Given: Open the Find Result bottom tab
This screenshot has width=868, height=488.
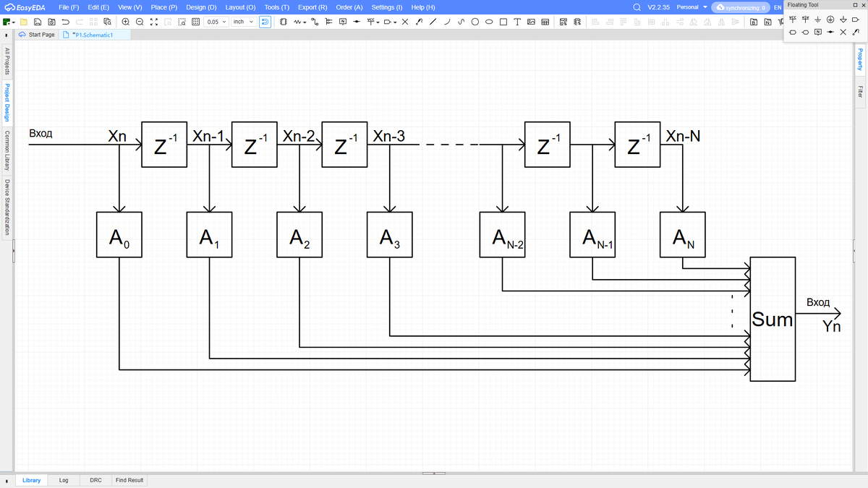Looking at the screenshot, I should pyautogui.click(x=129, y=480).
